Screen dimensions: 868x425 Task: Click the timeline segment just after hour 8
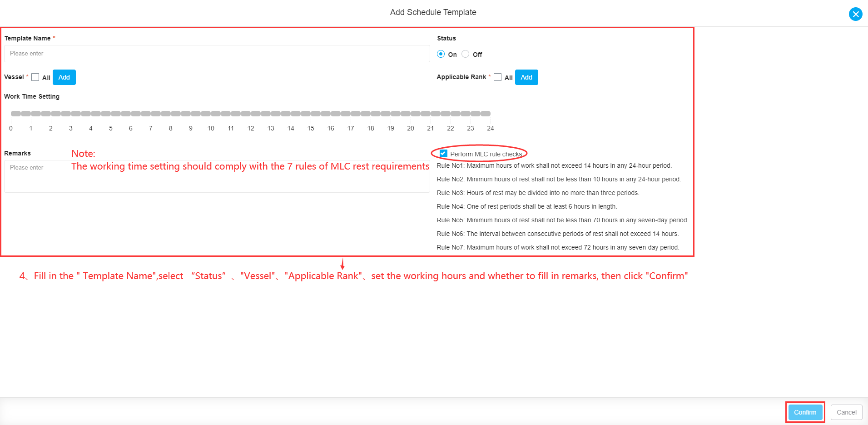(x=176, y=114)
